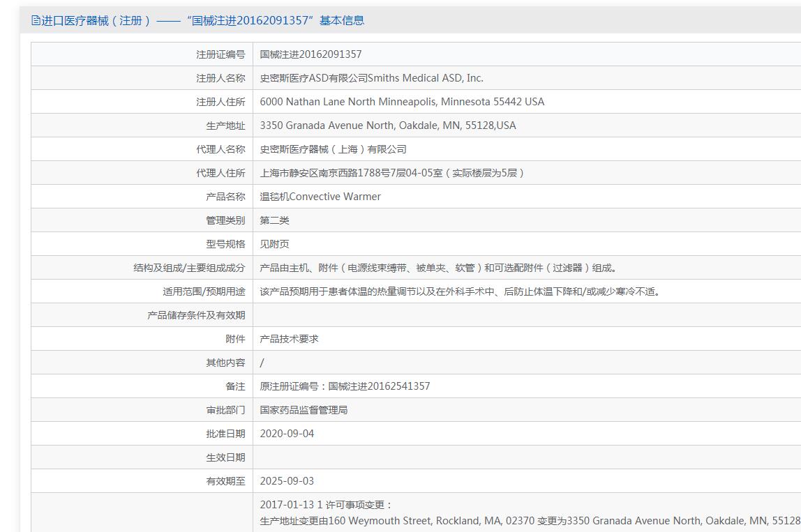Image resolution: width=801 pixels, height=532 pixels.
Task: Select the 产品名称 label
Action: click(x=226, y=197)
